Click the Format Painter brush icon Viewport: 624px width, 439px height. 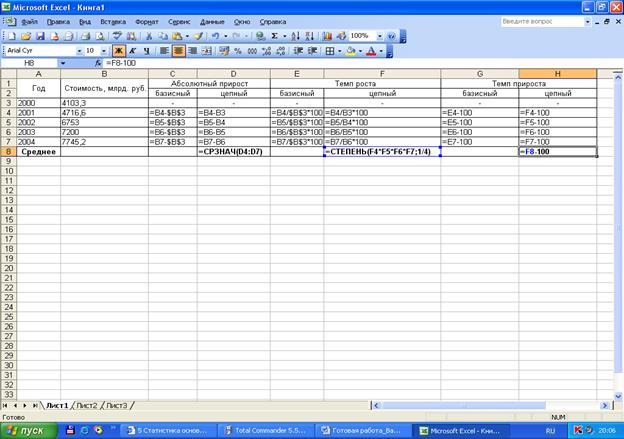click(198, 35)
